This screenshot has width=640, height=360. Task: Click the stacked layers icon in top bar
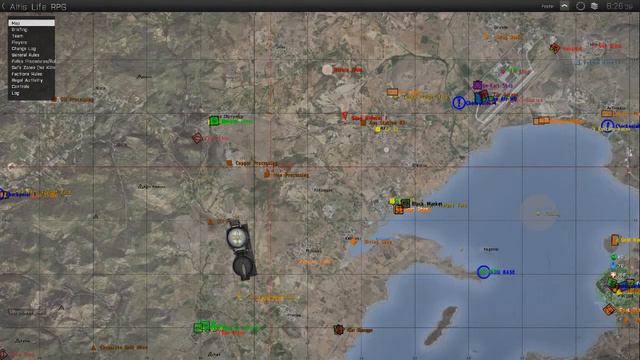coord(594,6)
